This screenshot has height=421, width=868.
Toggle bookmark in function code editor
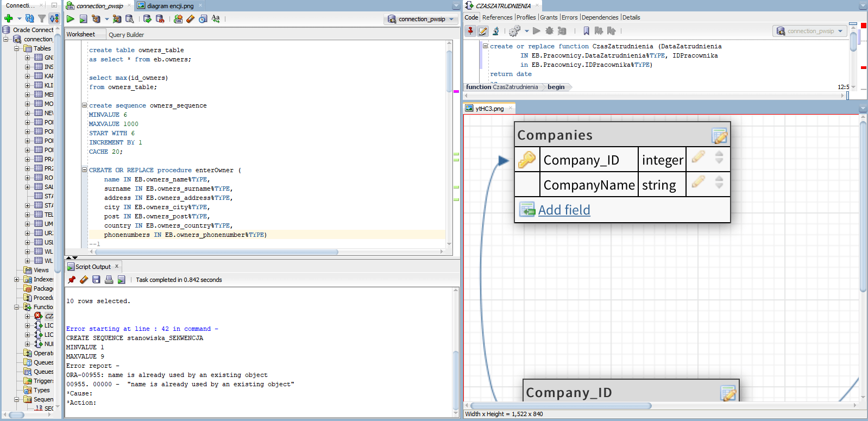point(586,31)
